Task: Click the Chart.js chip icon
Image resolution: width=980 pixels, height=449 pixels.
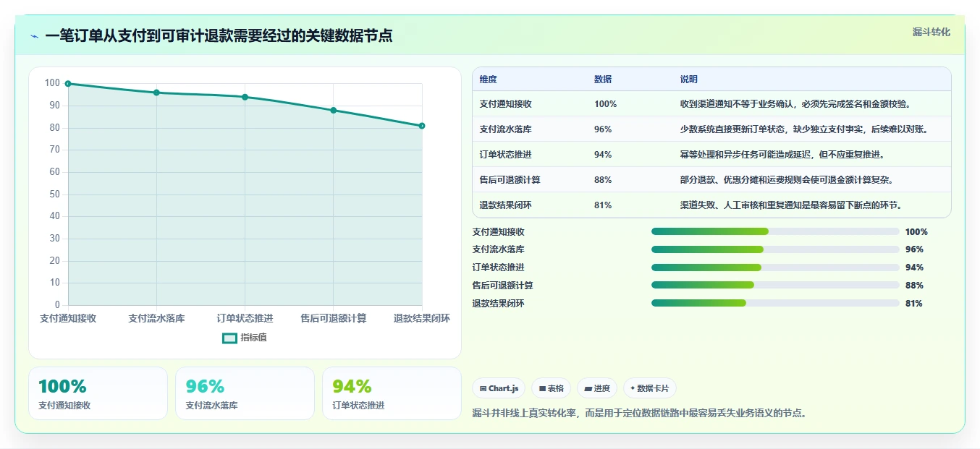Action: [x=483, y=388]
